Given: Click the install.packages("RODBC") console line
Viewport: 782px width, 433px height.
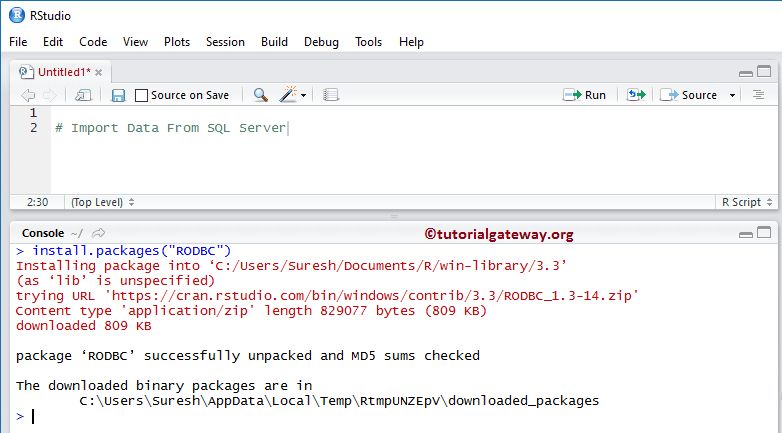Looking at the screenshot, I should 124,251.
